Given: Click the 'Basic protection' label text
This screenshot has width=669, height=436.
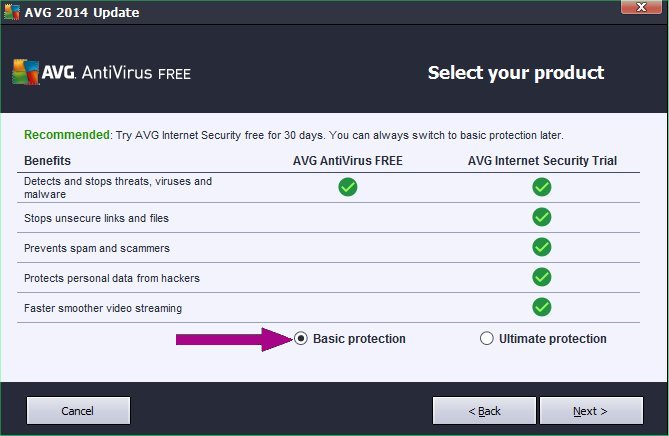Looking at the screenshot, I should (x=359, y=339).
